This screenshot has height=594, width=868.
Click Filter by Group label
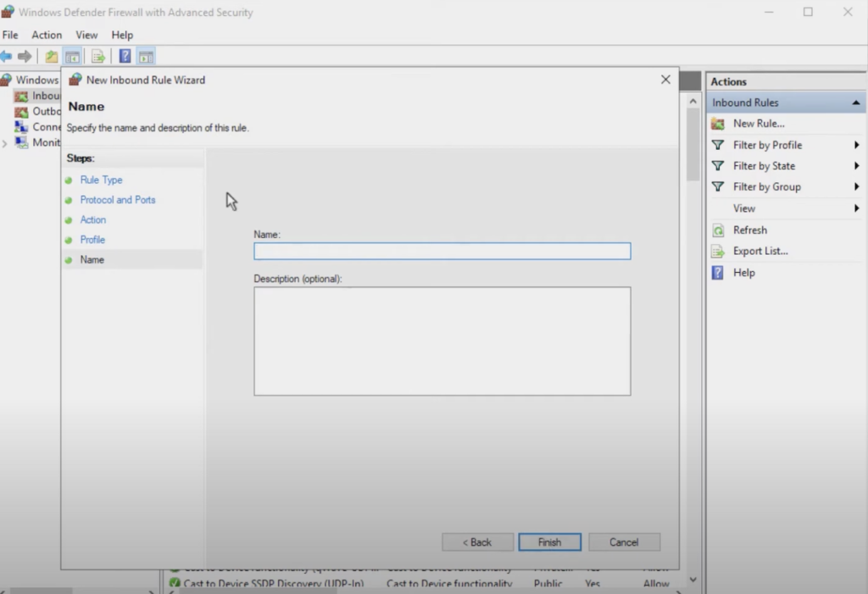766,187
